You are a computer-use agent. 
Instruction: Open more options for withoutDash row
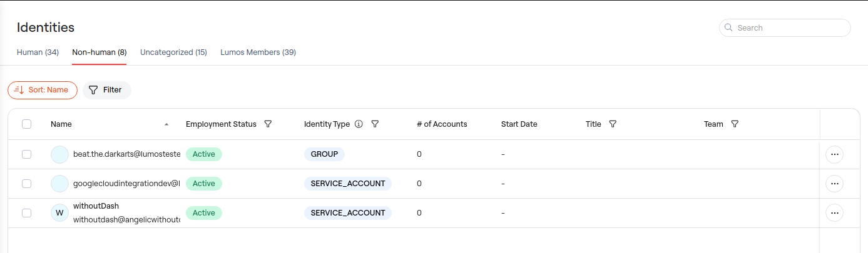click(834, 213)
